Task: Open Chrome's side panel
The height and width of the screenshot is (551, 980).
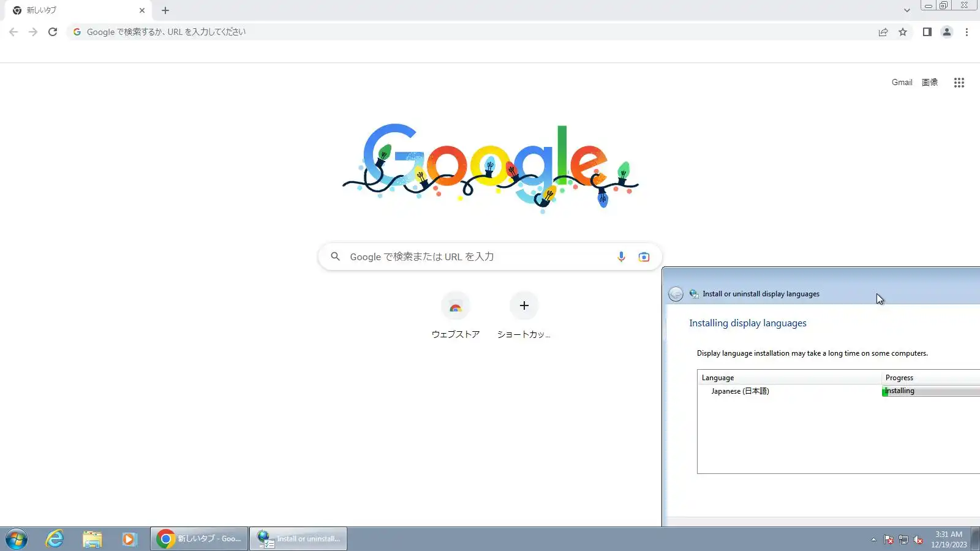Action: coord(927,32)
